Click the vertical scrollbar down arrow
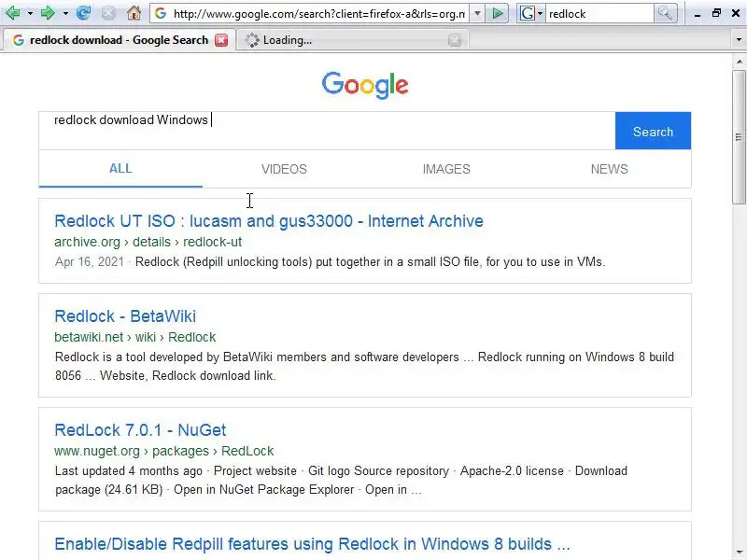Screen dimensions: 747x560 [739, 552]
